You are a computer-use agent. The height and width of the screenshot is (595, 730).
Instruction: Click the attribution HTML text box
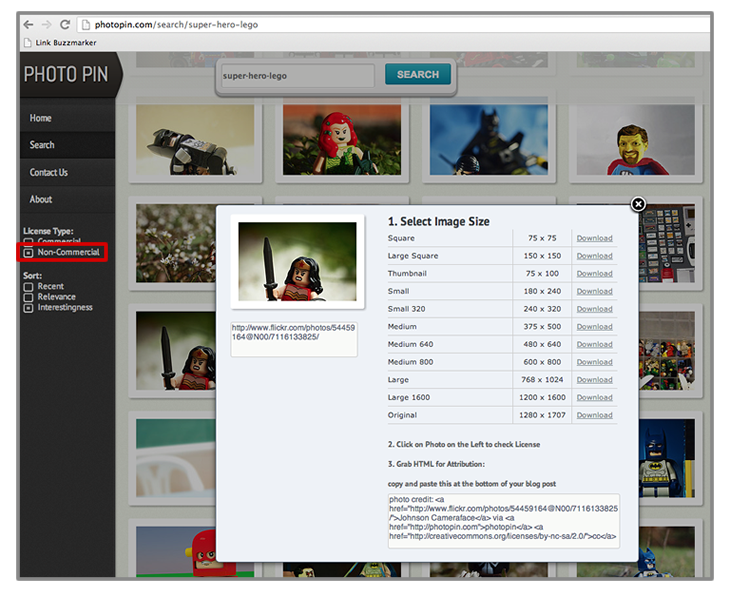coord(504,521)
